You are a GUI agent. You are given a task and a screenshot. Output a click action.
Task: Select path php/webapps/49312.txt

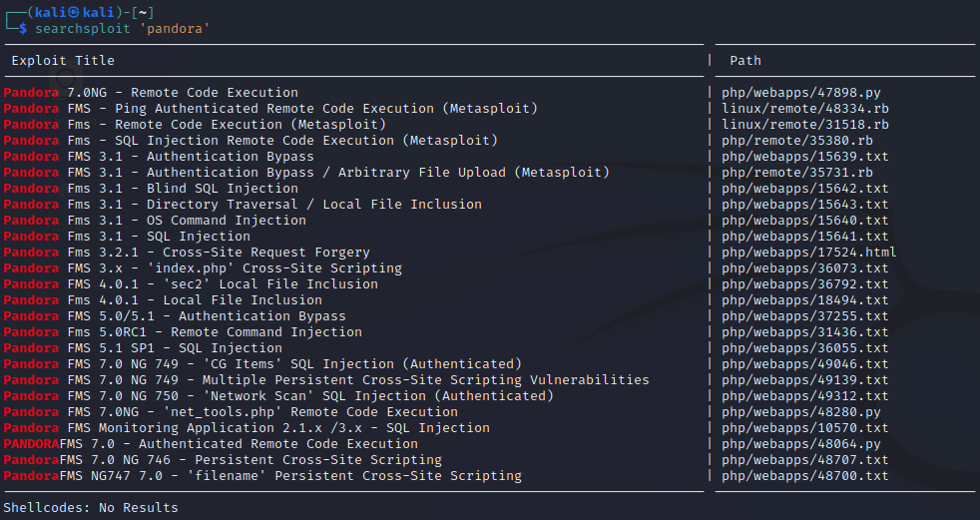[x=805, y=396]
